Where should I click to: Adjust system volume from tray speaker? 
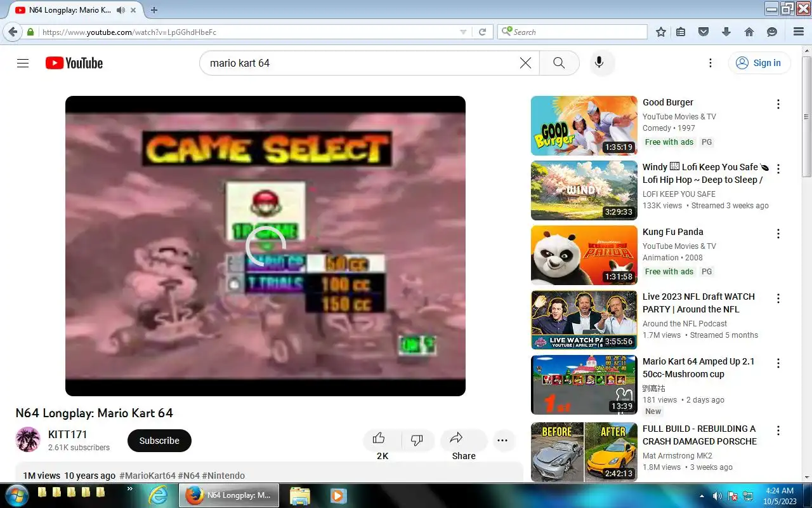click(717, 496)
